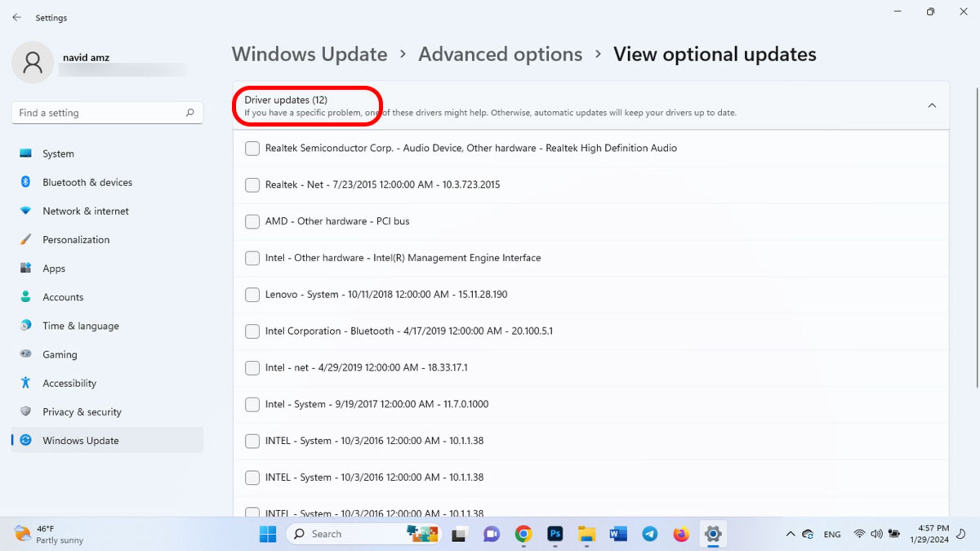Image resolution: width=980 pixels, height=551 pixels.
Task: Click the navid amz profile avatar
Action: 33,62
